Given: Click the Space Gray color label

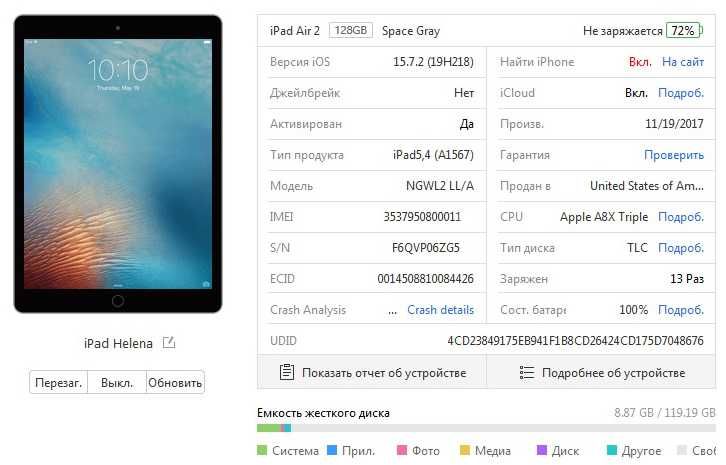Looking at the screenshot, I should coord(411,31).
